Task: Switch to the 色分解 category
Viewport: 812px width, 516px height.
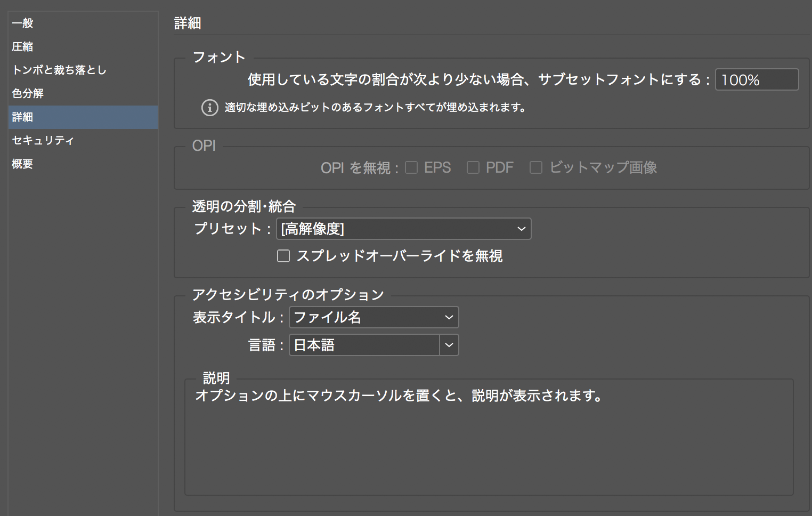Action: click(x=83, y=93)
